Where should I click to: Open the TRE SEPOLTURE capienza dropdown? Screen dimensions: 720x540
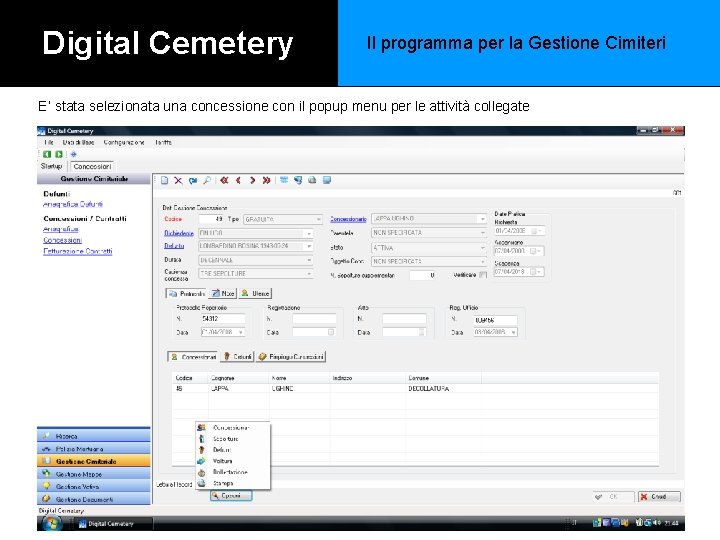click(309, 274)
